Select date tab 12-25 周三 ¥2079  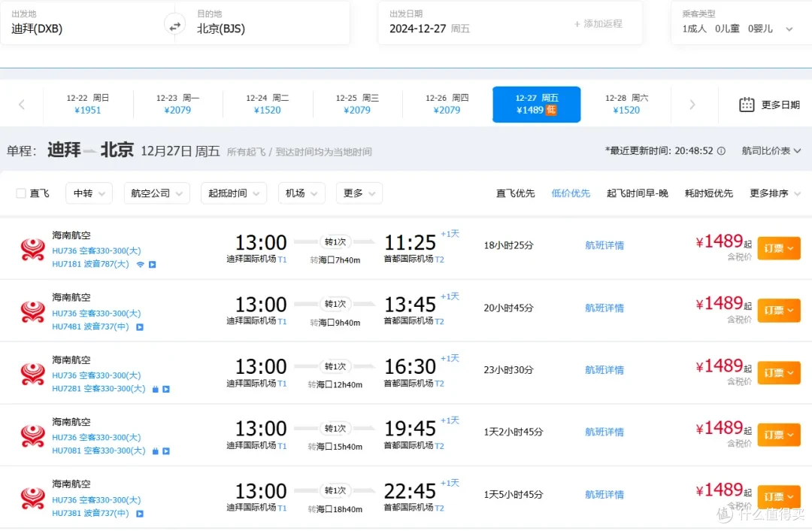coord(357,104)
